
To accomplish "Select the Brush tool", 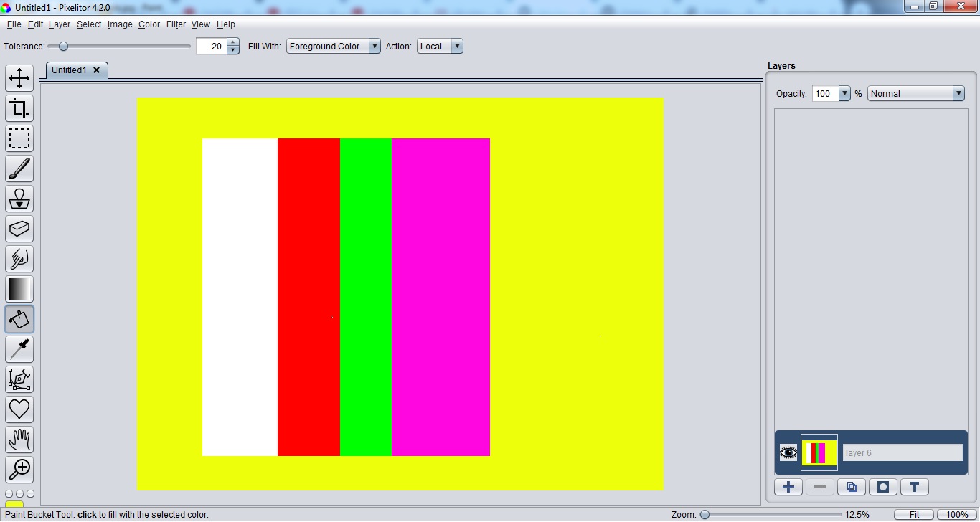I will click(19, 169).
